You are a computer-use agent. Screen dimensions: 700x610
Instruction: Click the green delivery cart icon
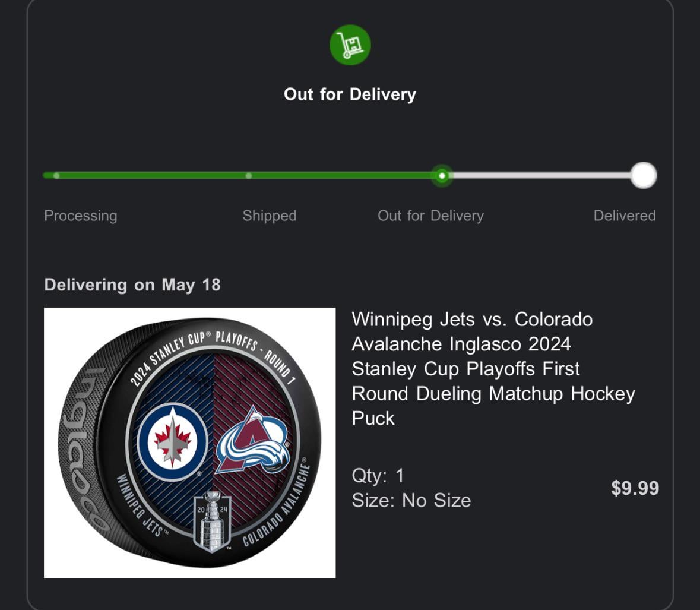(x=350, y=45)
